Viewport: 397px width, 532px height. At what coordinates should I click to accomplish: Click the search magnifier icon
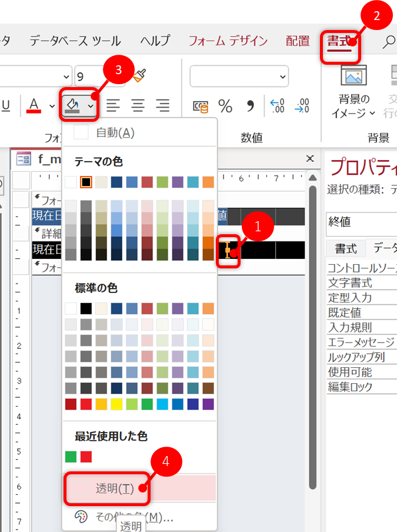point(389,42)
